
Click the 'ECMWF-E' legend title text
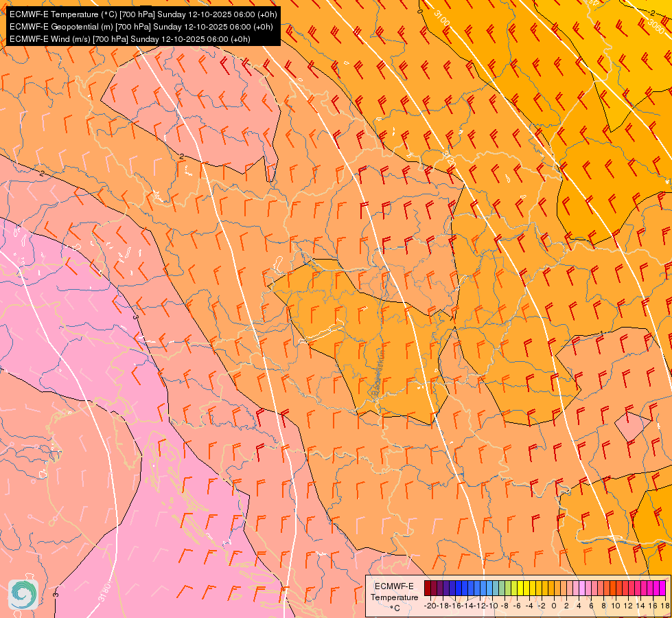coord(394,586)
